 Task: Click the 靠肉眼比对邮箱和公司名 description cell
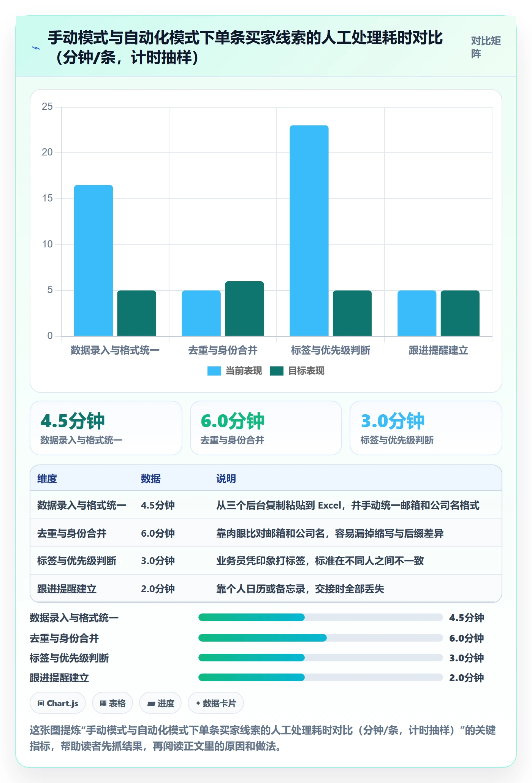[x=330, y=533]
